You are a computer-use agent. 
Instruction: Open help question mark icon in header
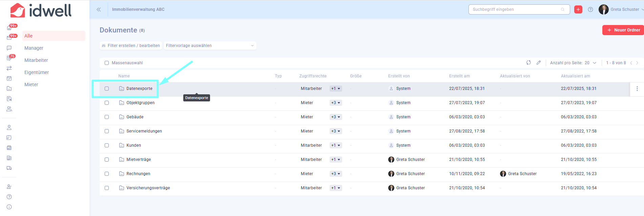pos(590,9)
